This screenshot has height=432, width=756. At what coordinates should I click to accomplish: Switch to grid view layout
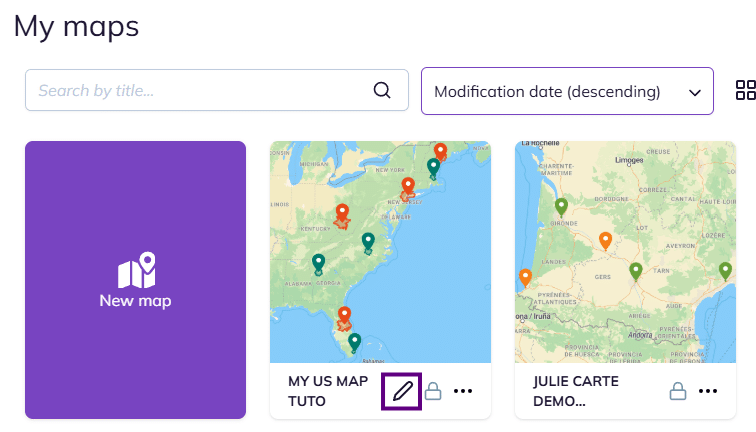pyautogui.click(x=745, y=90)
